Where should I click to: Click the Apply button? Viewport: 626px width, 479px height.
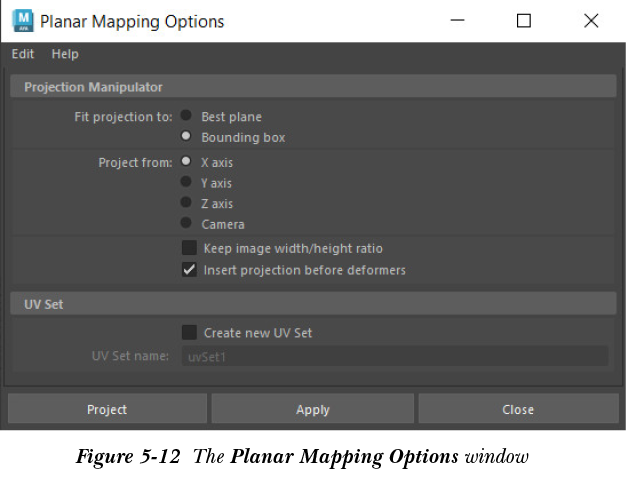pyautogui.click(x=313, y=409)
